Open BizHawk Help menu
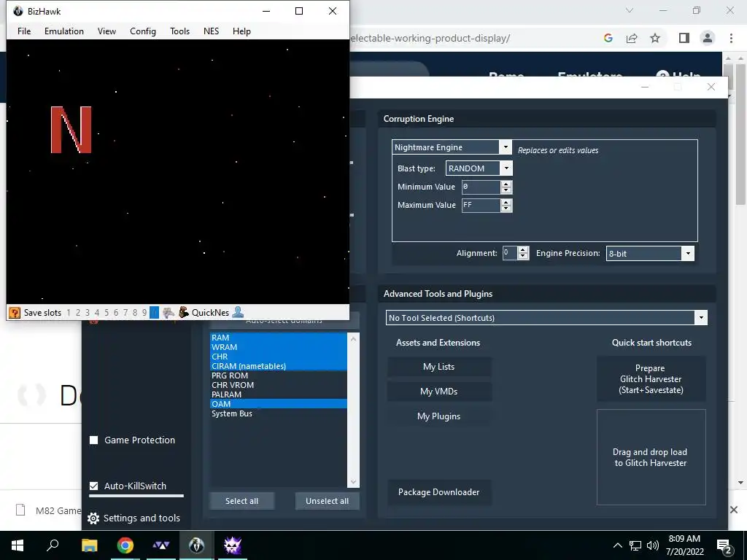 (x=241, y=31)
